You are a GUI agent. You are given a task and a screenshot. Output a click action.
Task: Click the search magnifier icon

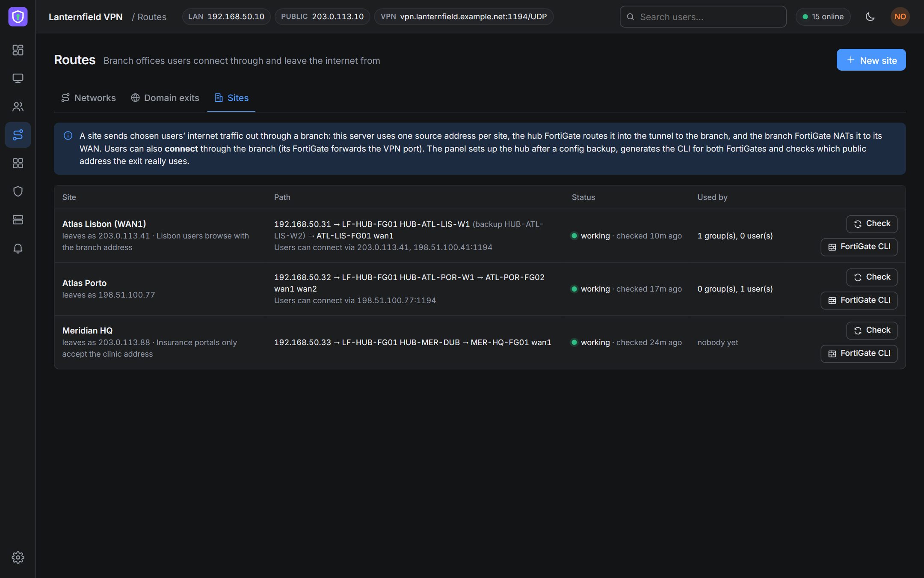(630, 17)
